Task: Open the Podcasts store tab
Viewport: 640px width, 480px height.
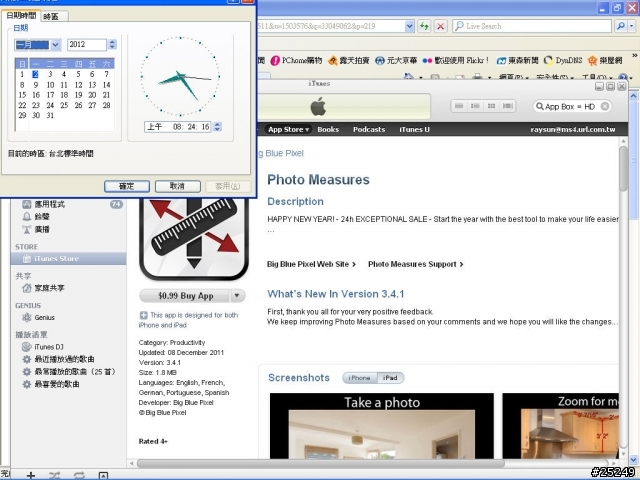Action: 369,129
